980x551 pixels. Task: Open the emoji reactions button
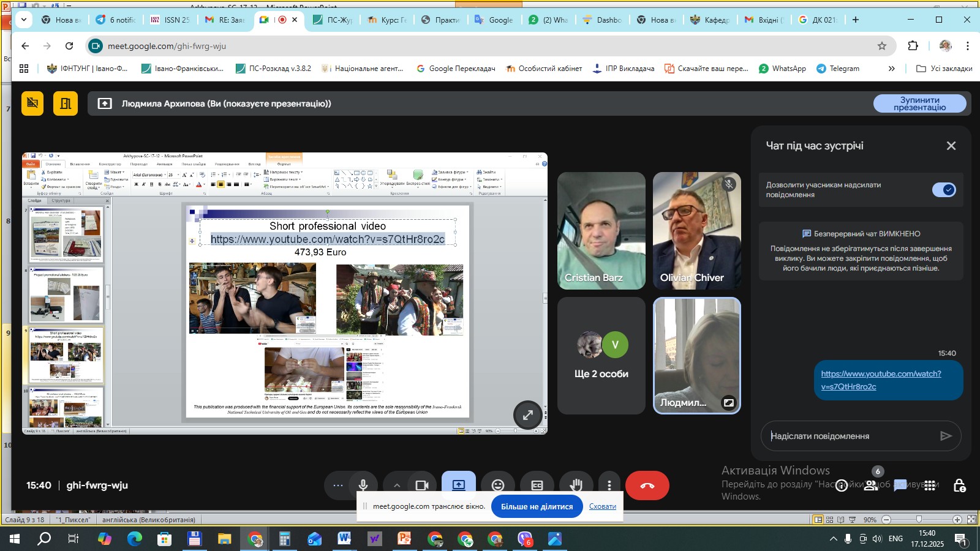coord(498,485)
